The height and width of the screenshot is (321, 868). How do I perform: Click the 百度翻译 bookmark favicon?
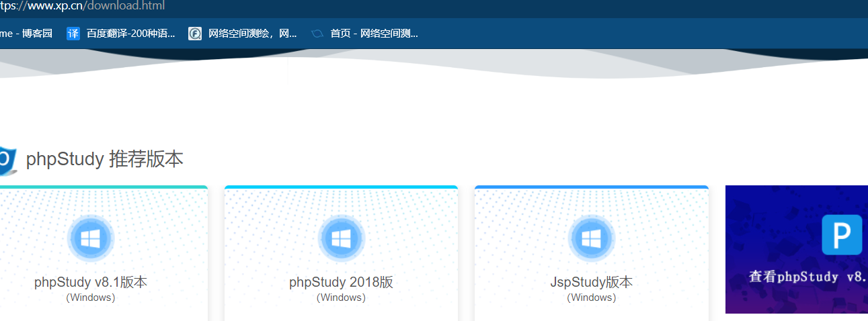click(73, 34)
